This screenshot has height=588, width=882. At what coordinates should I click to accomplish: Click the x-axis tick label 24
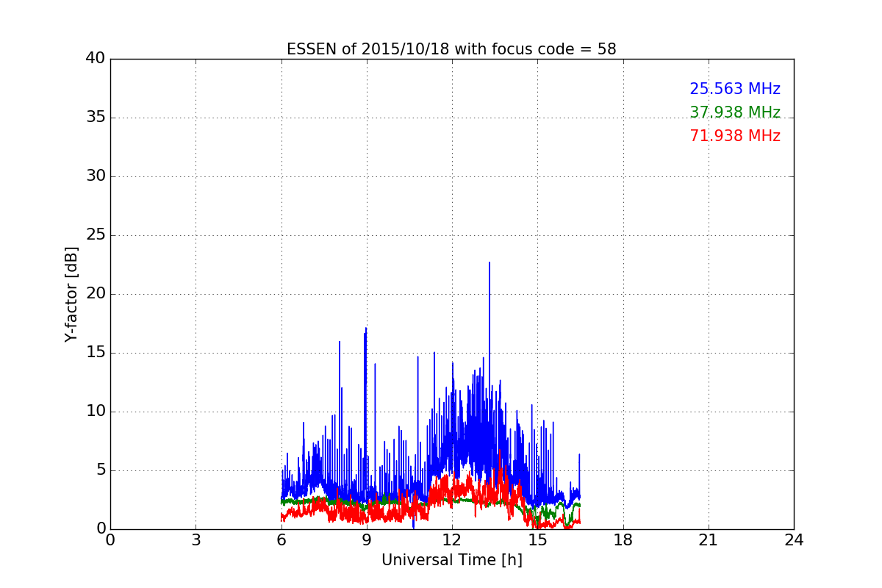coord(794,540)
